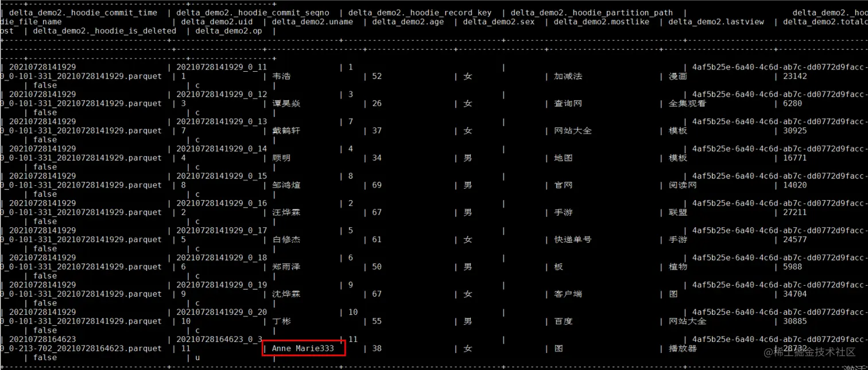Click the delta_demo2._hoodie_commit_seqno column header
The width and height of the screenshot is (868, 370).
point(253,13)
